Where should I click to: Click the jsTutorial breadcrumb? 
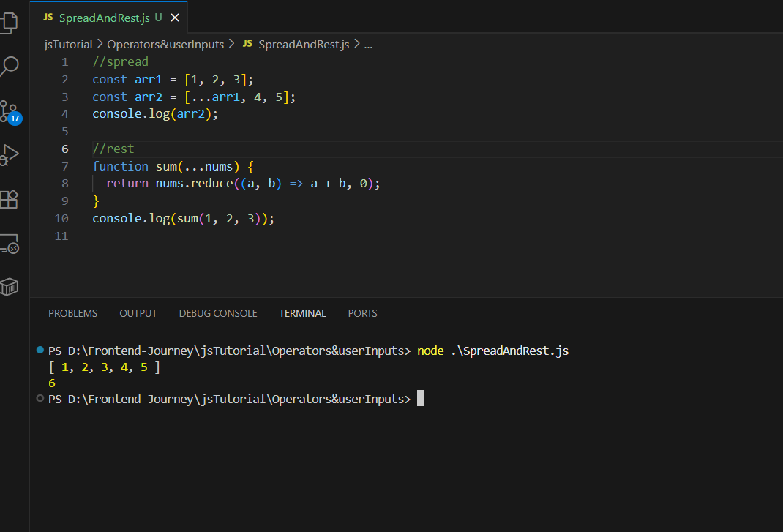(68, 45)
